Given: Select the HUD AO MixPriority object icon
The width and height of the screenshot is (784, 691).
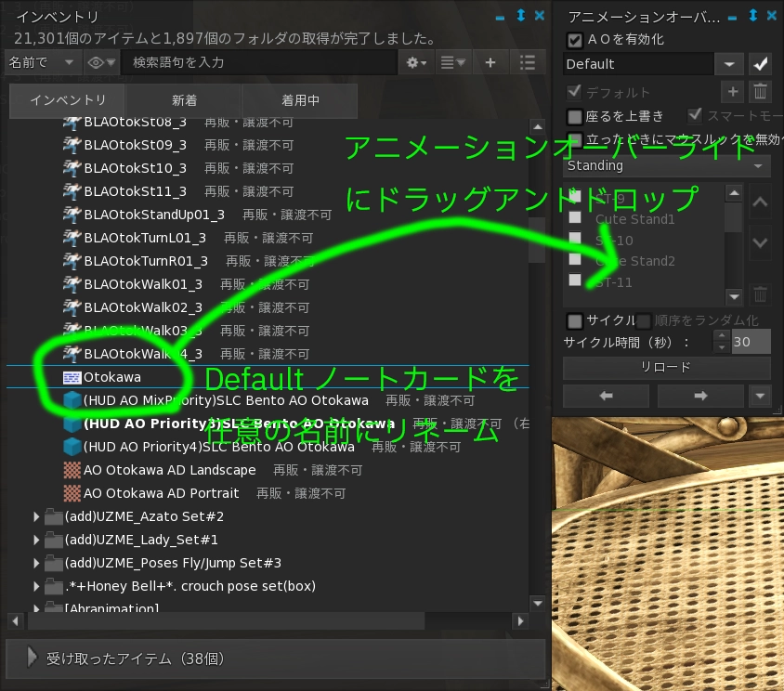Looking at the screenshot, I should [72, 400].
